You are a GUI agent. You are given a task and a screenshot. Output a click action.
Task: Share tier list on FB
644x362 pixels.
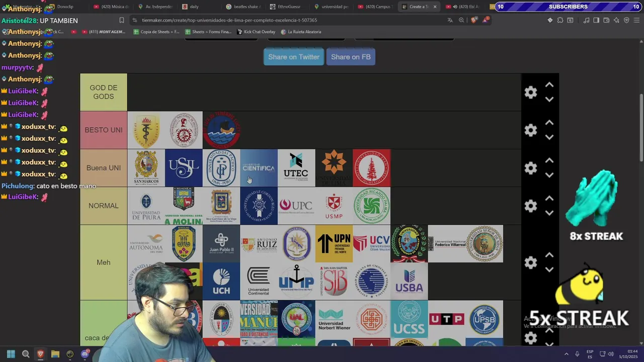coord(351,57)
